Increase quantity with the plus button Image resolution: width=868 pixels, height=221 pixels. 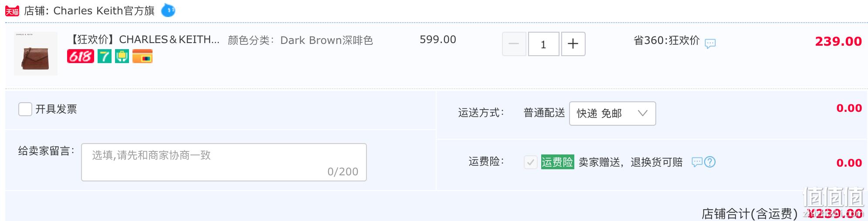pyautogui.click(x=573, y=44)
